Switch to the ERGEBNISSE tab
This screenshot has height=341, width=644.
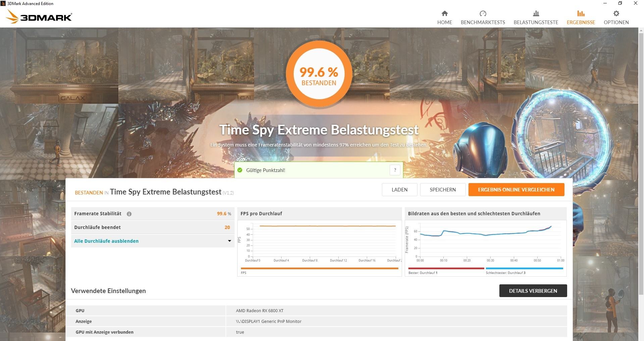pos(581,17)
